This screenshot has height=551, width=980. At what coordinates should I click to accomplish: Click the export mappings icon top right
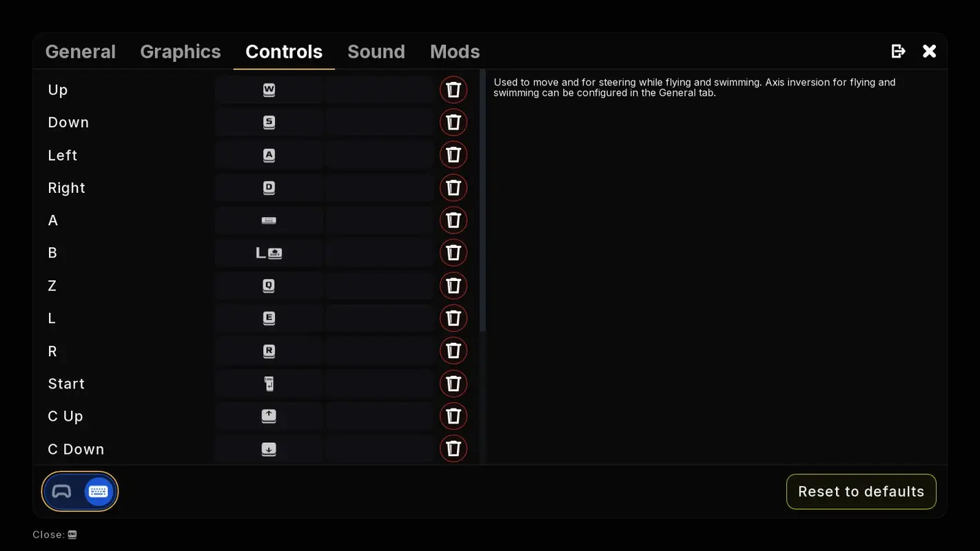(898, 50)
